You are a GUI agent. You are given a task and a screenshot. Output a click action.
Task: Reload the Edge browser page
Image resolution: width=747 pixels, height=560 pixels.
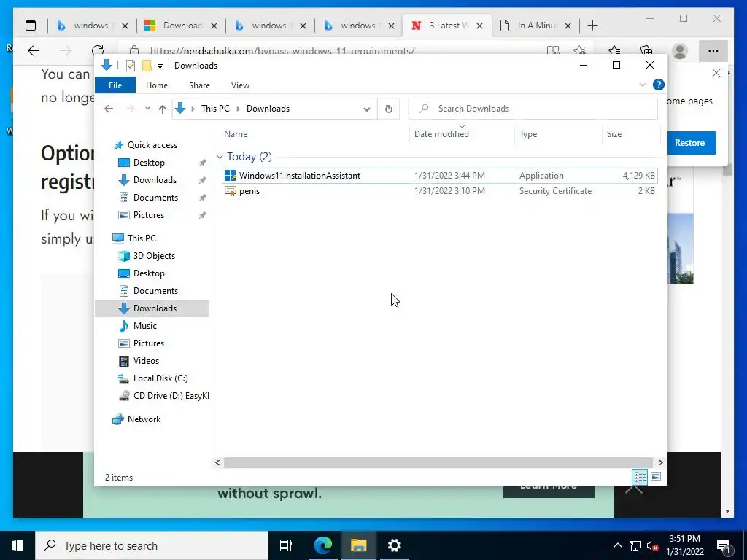point(98,50)
